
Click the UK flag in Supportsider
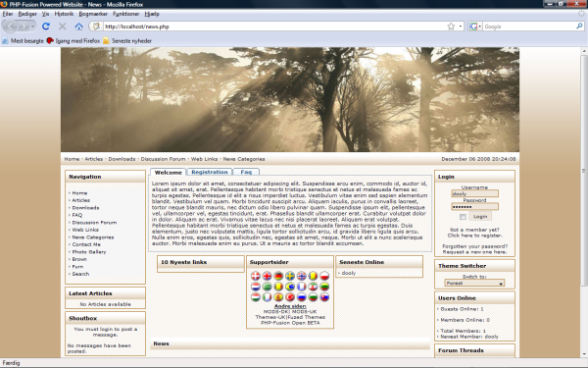point(267,276)
